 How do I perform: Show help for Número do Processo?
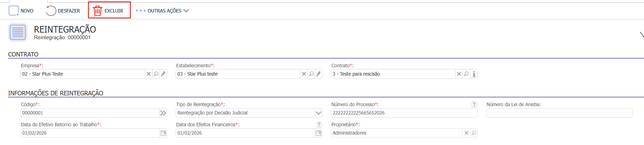point(474,104)
